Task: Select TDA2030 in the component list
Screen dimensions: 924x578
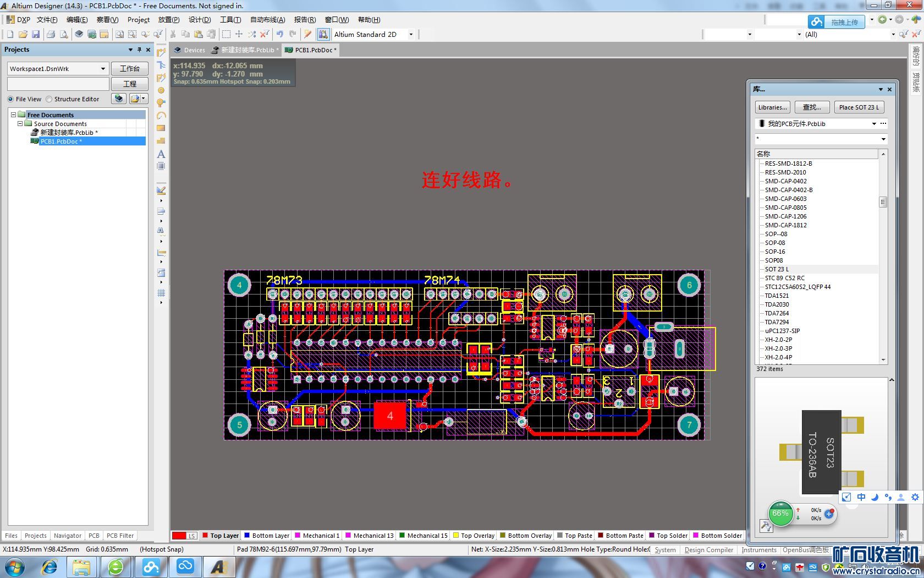Action: [x=777, y=304]
